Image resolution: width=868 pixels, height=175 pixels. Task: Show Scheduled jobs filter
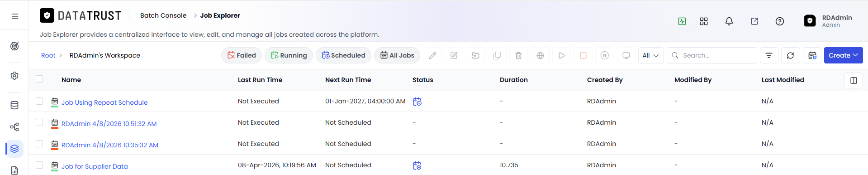(x=343, y=55)
